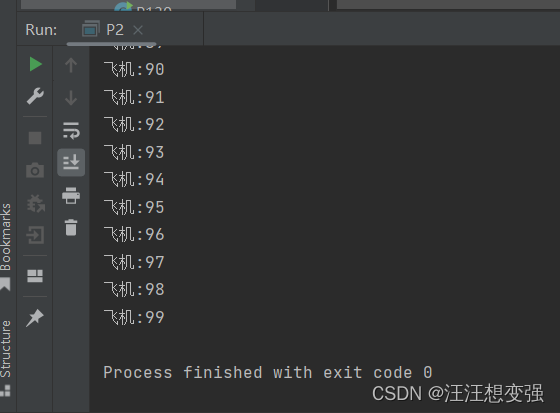Select the P2 run tab
The width and height of the screenshot is (560, 413).
coord(103,30)
